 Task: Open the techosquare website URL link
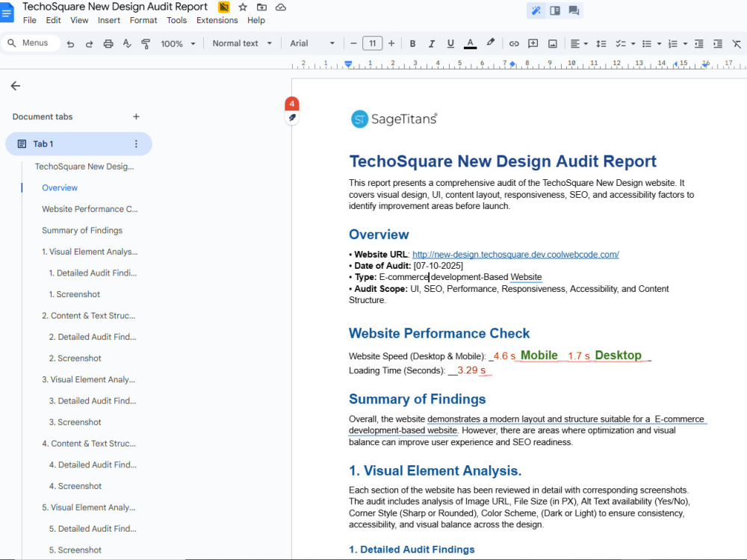pyautogui.click(x=515, y=255)
